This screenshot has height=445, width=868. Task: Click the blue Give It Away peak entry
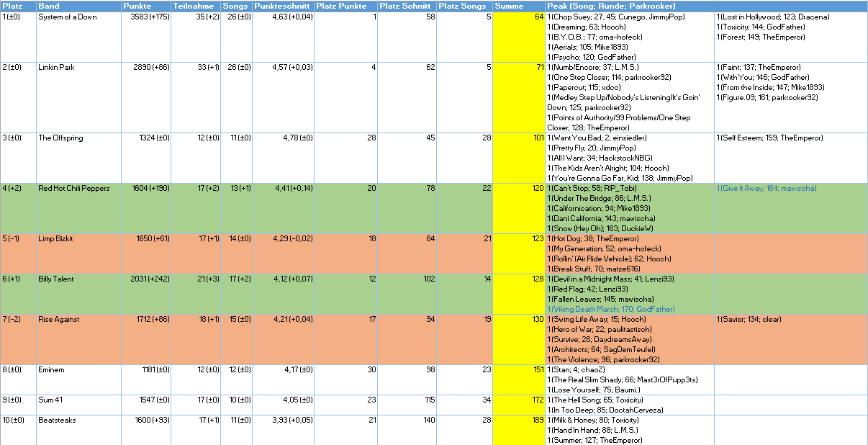coord(767,189)
